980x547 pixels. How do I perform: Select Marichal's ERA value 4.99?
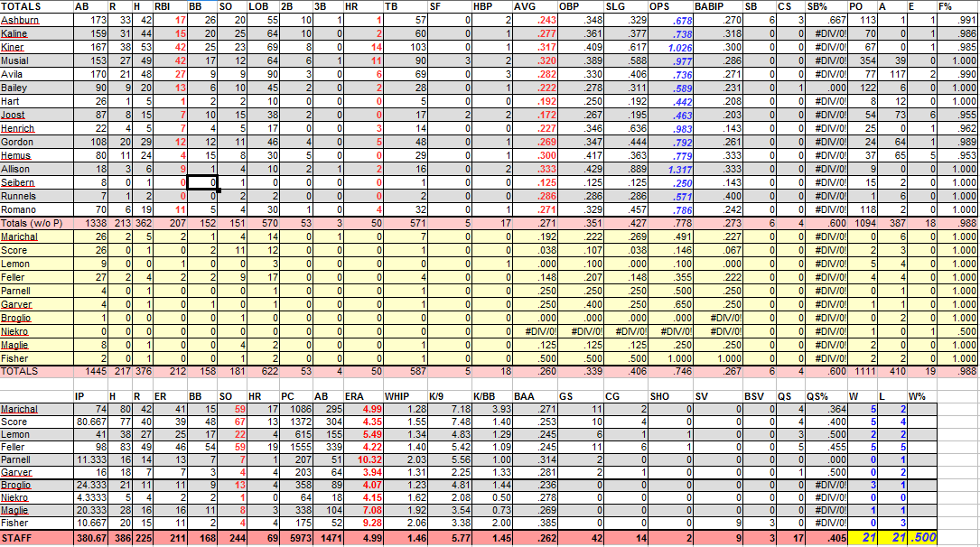[x=362, y=410]
